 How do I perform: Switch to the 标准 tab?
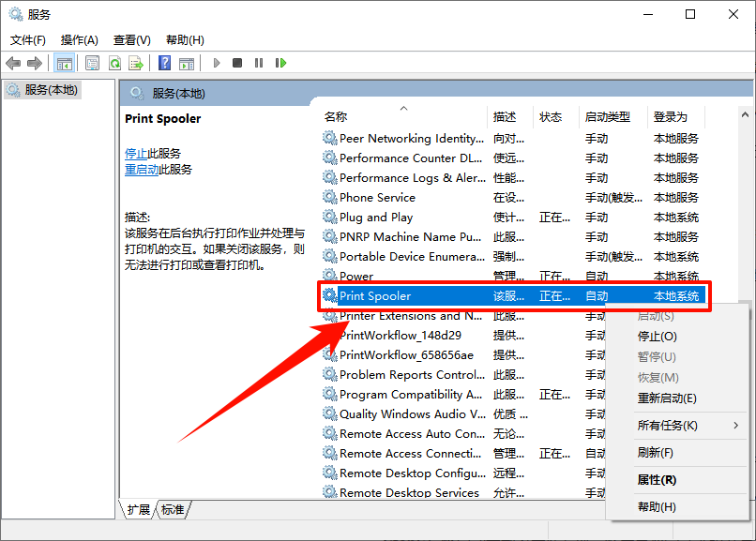coord(173,510)
